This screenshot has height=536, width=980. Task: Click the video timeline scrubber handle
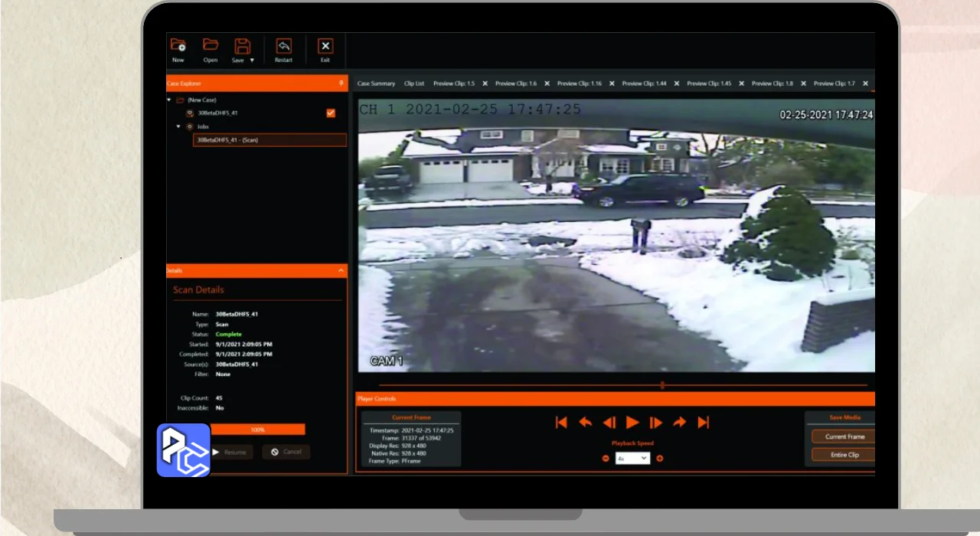pos(662,385)
